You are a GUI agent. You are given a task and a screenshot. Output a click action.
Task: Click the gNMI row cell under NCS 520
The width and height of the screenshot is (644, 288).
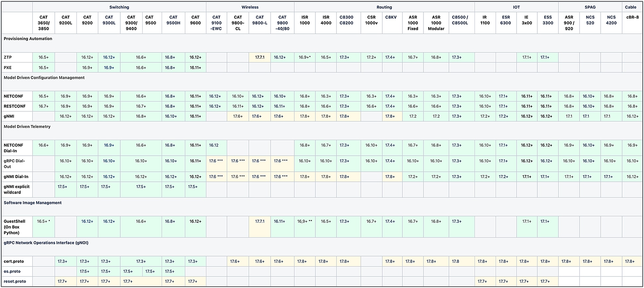(x=590, y=116)
